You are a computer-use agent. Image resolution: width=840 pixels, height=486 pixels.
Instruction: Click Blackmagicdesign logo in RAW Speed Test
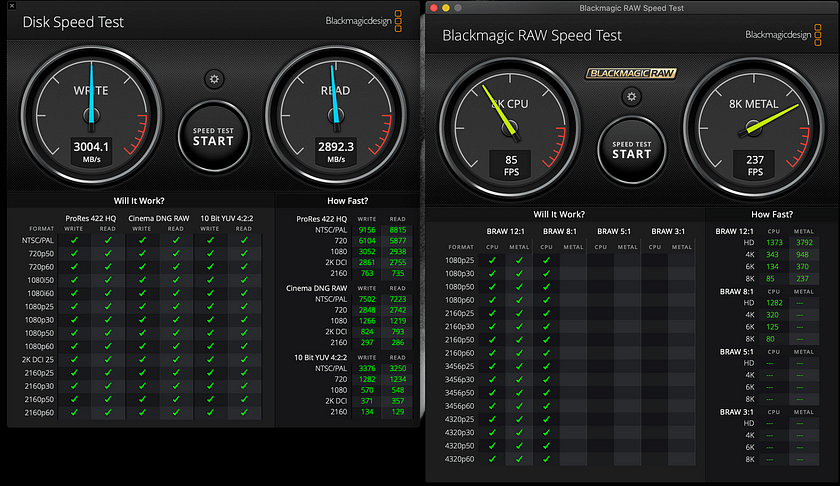(x=783, y=35)
